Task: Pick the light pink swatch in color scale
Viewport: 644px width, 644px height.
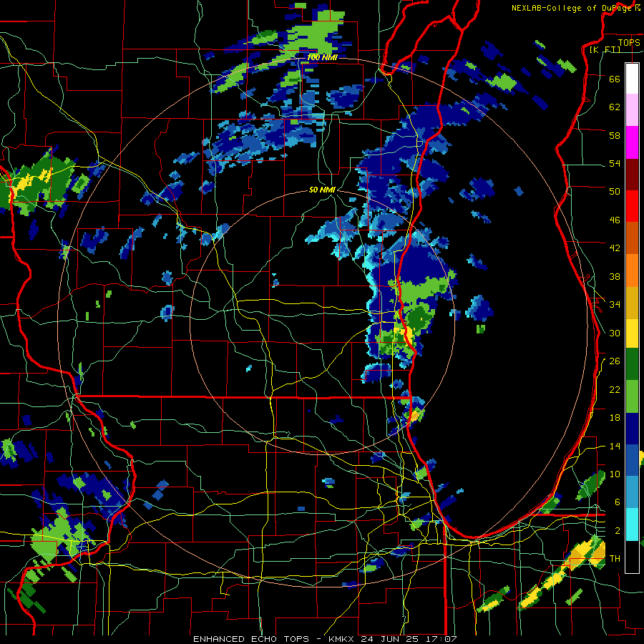Action: 632,109
